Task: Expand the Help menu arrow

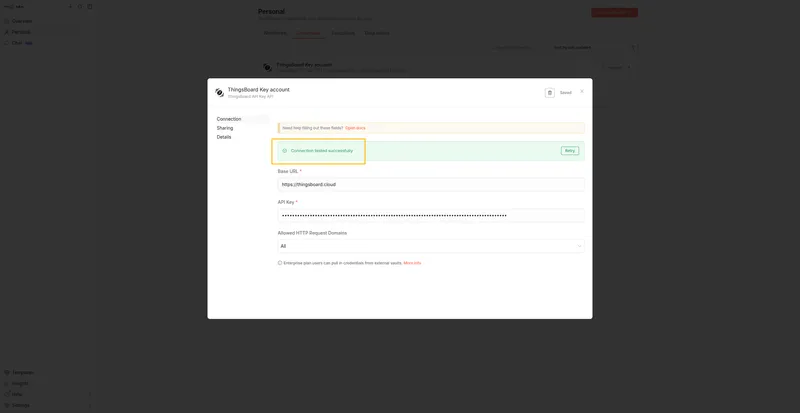Action: tap(90, 395)
